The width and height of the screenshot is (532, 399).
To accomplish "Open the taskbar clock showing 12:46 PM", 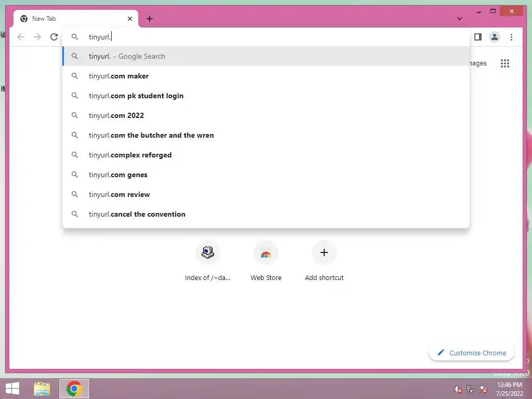I will (x=510, y=389).
